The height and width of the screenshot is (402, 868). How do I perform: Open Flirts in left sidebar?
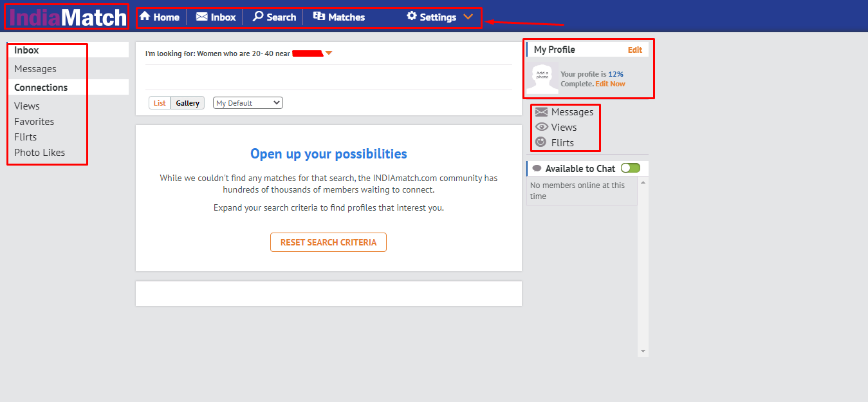click(x=26, y=137)
